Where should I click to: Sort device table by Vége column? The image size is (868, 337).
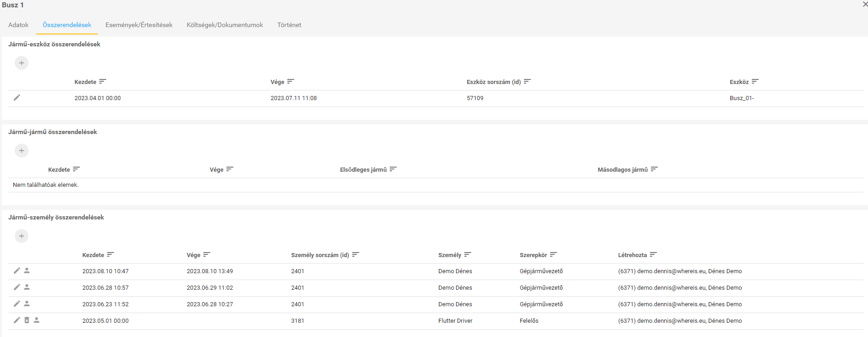pyautogui.click(x=290, y=82)
